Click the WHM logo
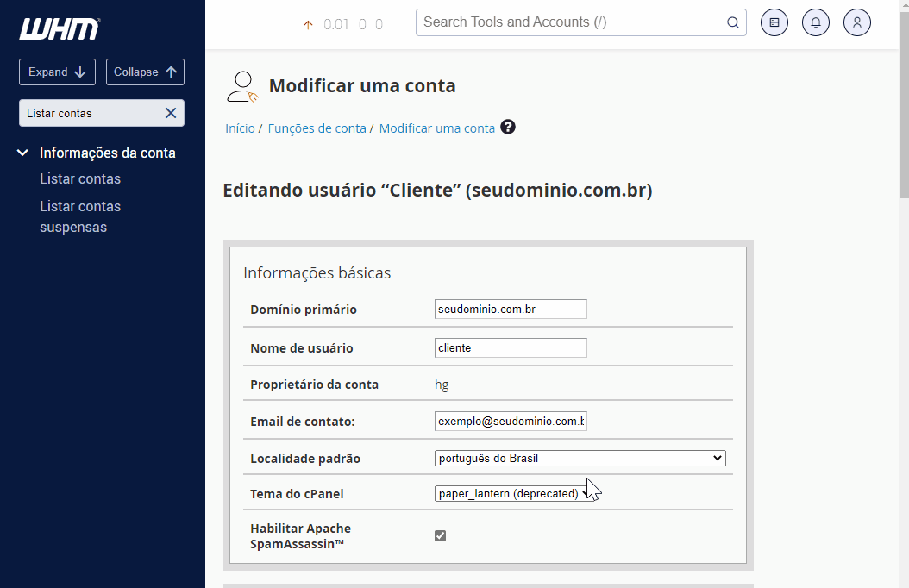 coord(60,29)
